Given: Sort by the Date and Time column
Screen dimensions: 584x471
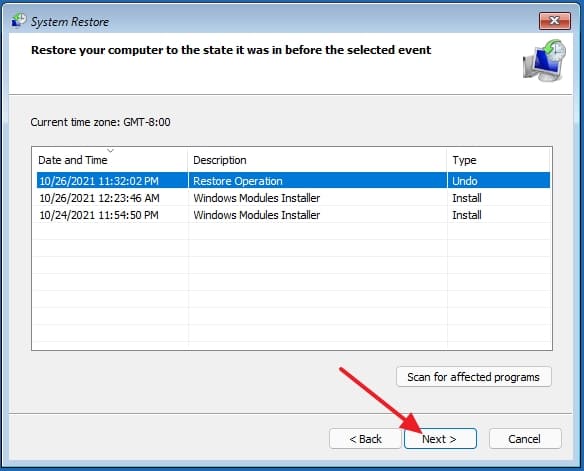Looking at the screenshot, I should (110, 160).
